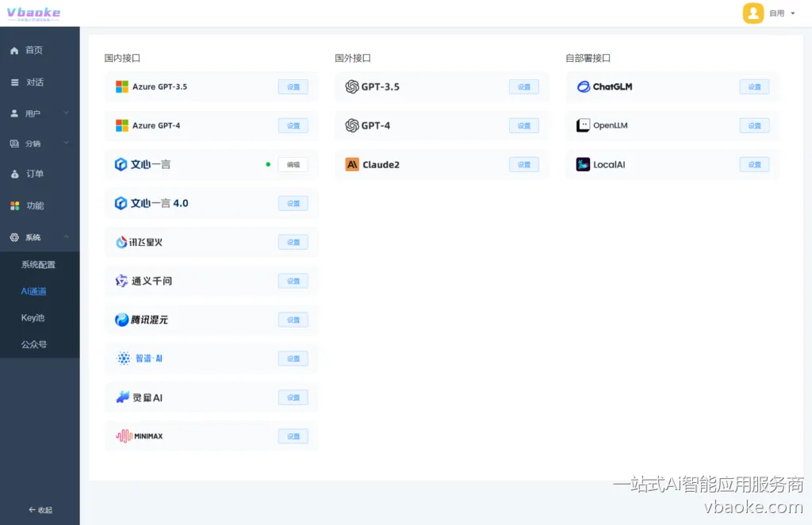Click the LocalAI logo icon

(x=583, y=165)
